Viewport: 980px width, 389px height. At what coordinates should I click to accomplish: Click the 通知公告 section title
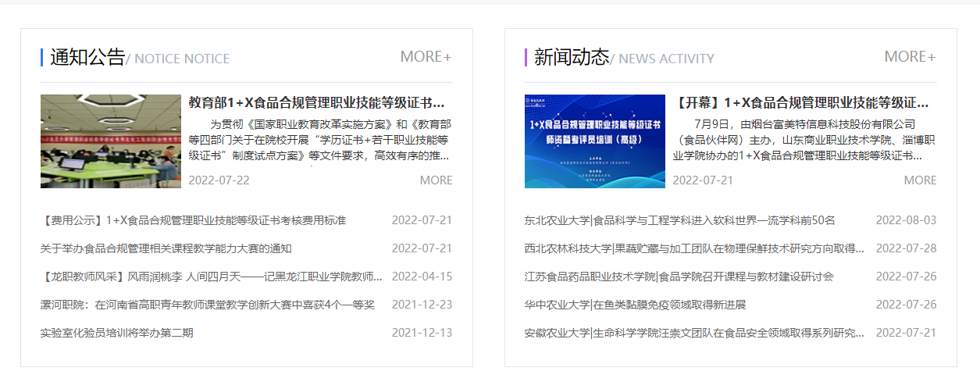pos(87,57)
